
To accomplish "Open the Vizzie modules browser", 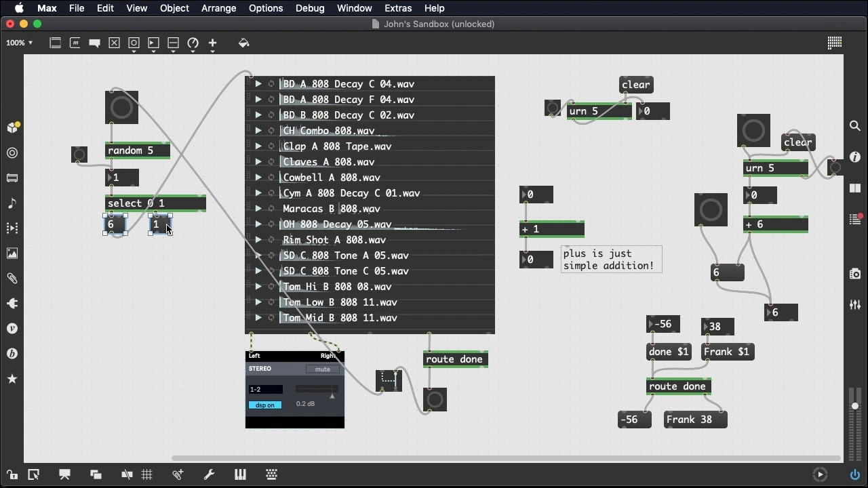I will pos(12,329).
